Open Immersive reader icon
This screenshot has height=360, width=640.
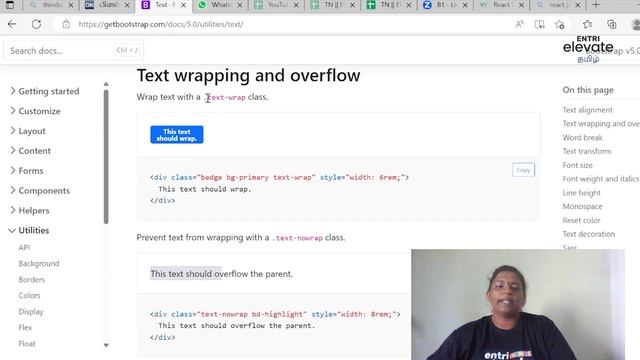point(540,24)
